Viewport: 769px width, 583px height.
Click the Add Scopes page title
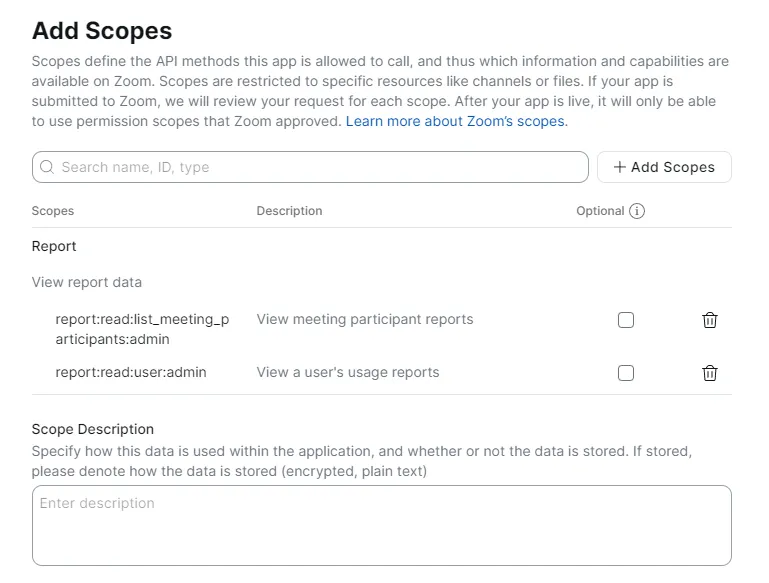[102, 31]
